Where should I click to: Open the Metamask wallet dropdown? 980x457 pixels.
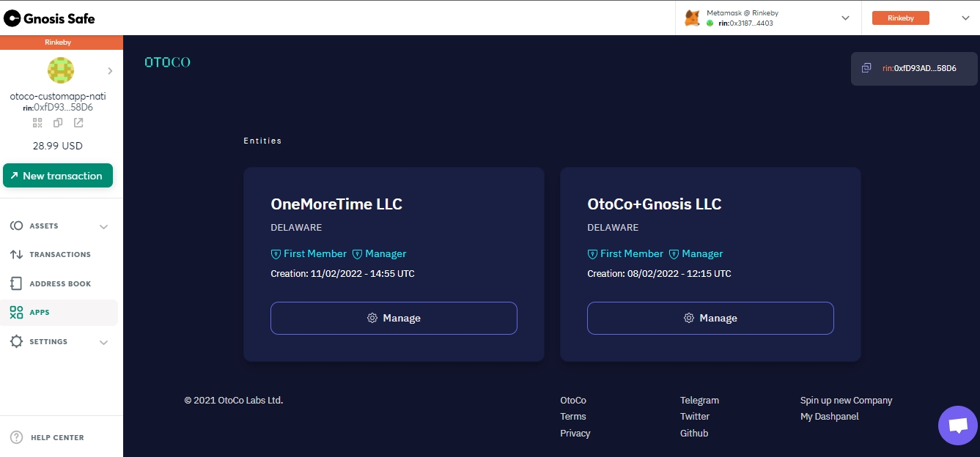(x=845, y=18)
